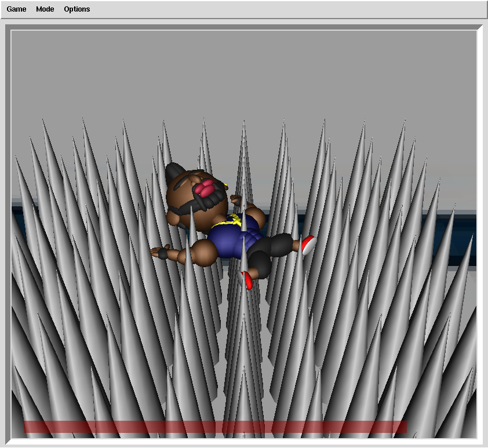
Task: Click the character's outstretched left hand
Action: (161, 252)
